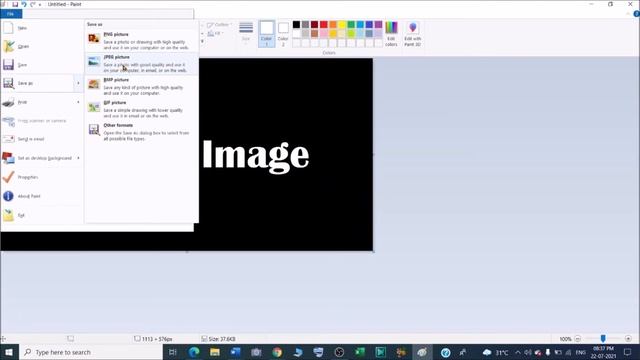Click the PNG picture icon

tap(94, 39)
